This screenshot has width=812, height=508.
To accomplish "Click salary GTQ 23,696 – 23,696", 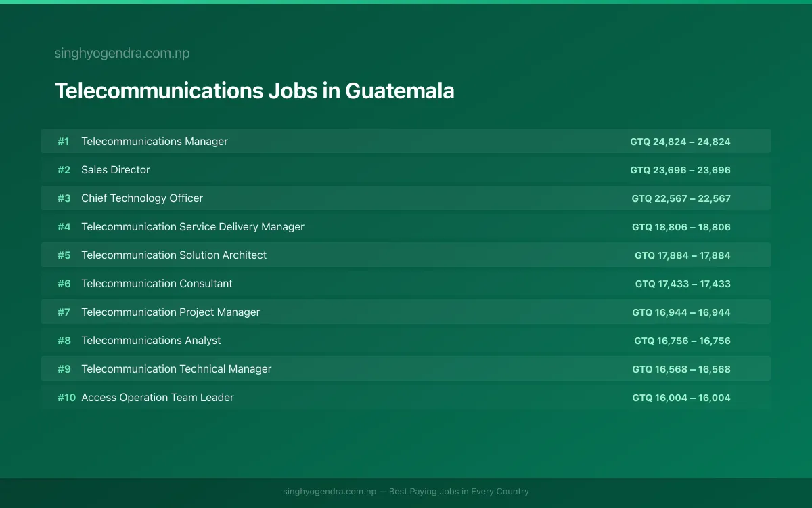I will [680, 170].
